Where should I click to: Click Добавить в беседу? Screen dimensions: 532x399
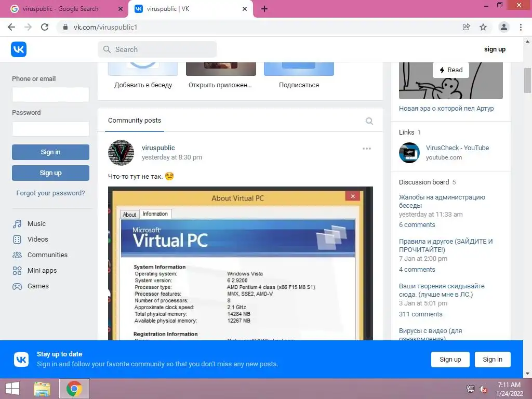click(x=143, y=85)
